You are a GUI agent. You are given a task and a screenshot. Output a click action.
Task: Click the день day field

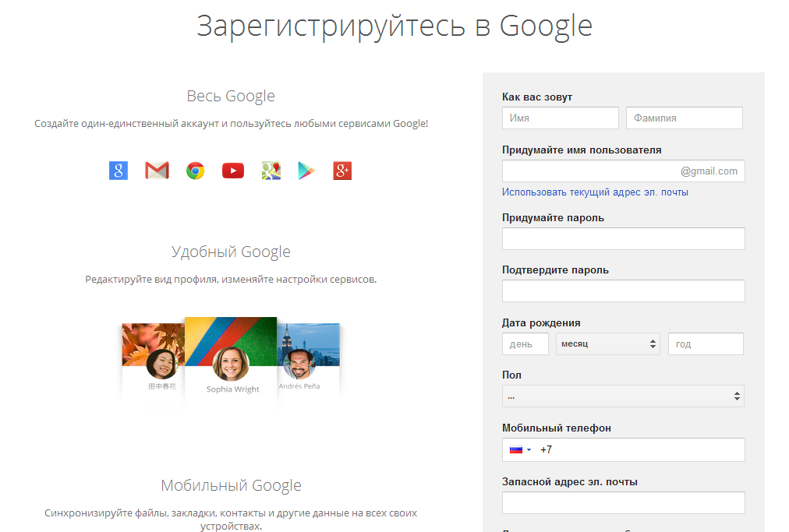pyautogui.click(x=525, y=344)
